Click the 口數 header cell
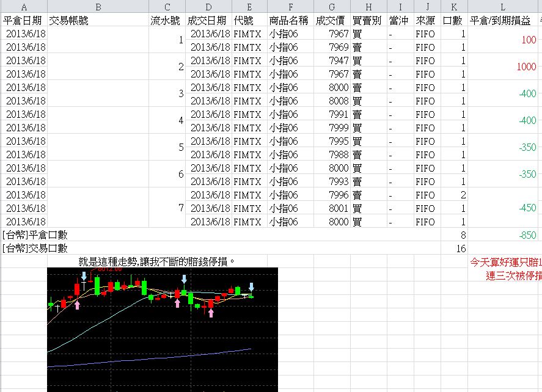The width and height of the screenshot is (542, 392). 455,20
